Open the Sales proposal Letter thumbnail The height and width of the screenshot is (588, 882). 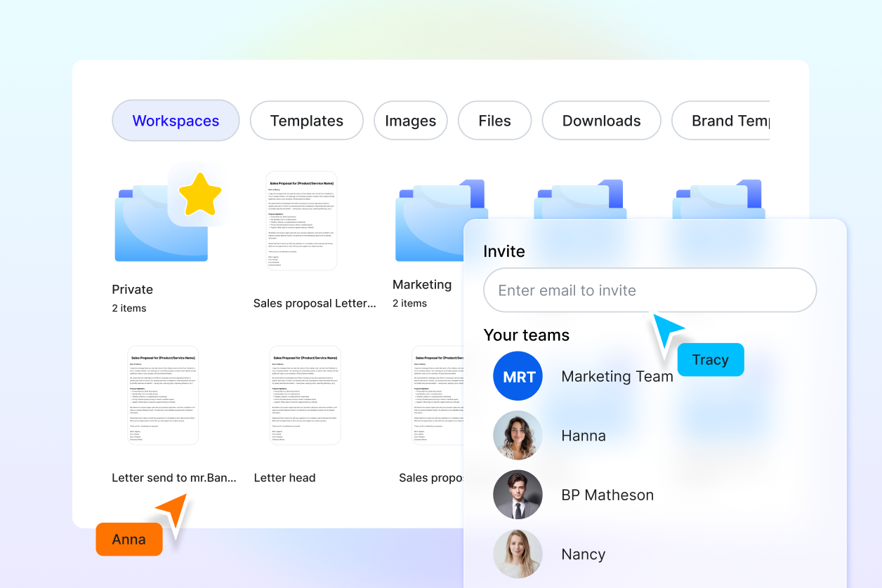(x=301, y=221)
